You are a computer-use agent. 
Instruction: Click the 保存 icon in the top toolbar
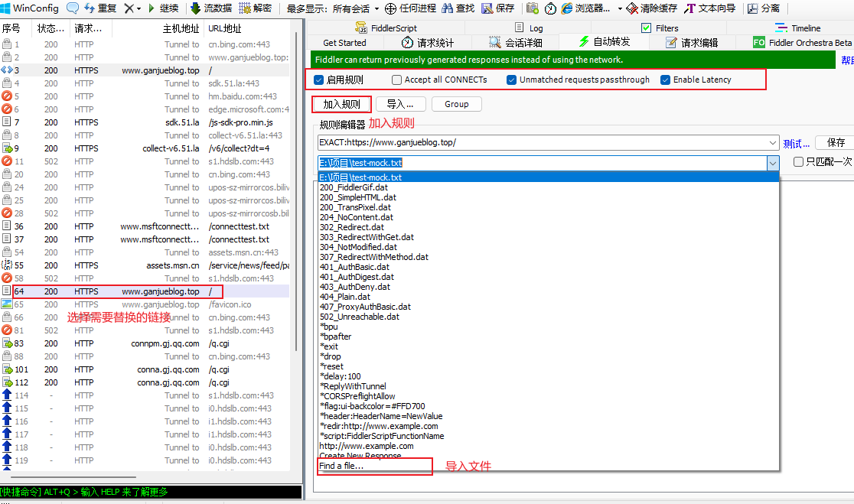pyautogui.click(x=498, y=8)
